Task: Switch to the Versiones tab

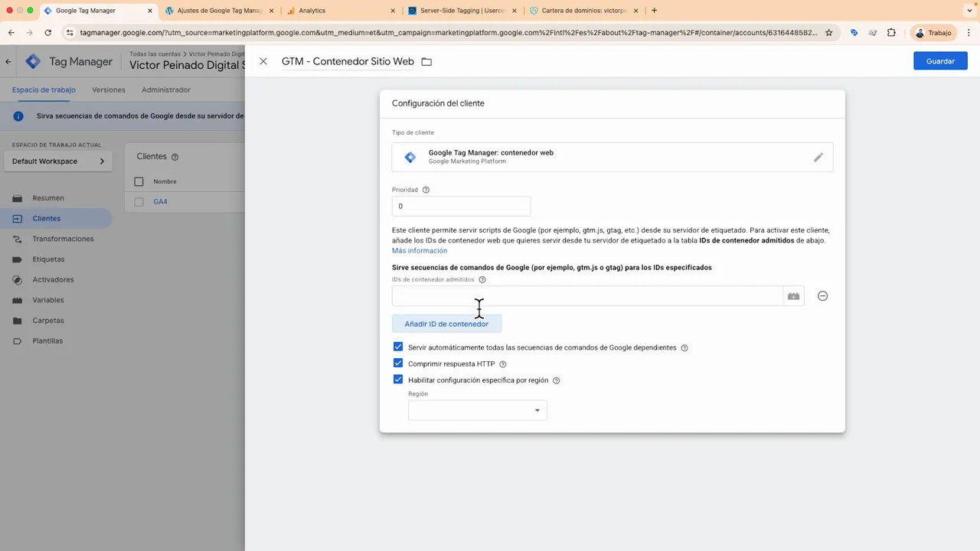Action: 108,90
